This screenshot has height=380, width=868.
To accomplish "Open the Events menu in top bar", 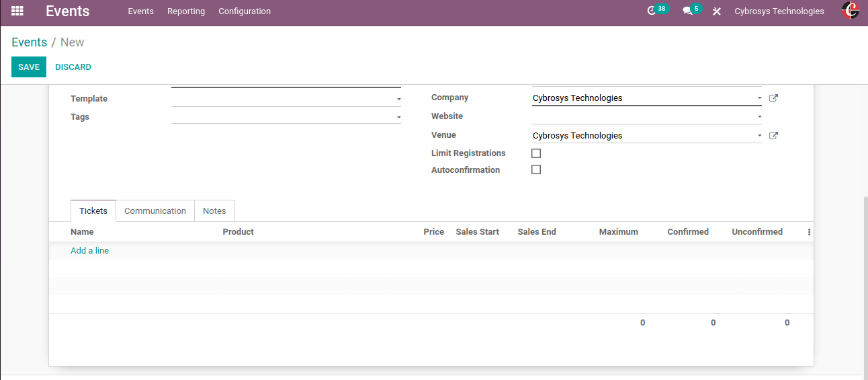I will coord(140,11).
